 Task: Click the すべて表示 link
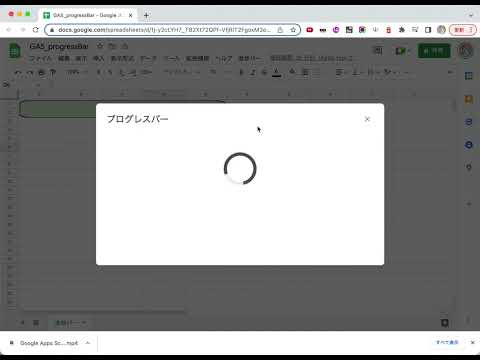(447, 342)
